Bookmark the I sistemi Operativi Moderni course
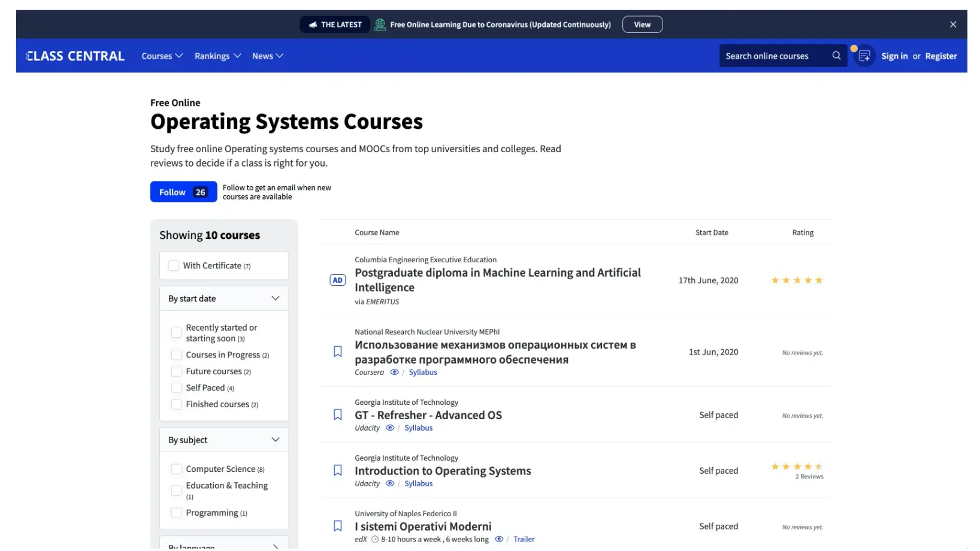This screenshot has width=980, height=551. (338, 526)
